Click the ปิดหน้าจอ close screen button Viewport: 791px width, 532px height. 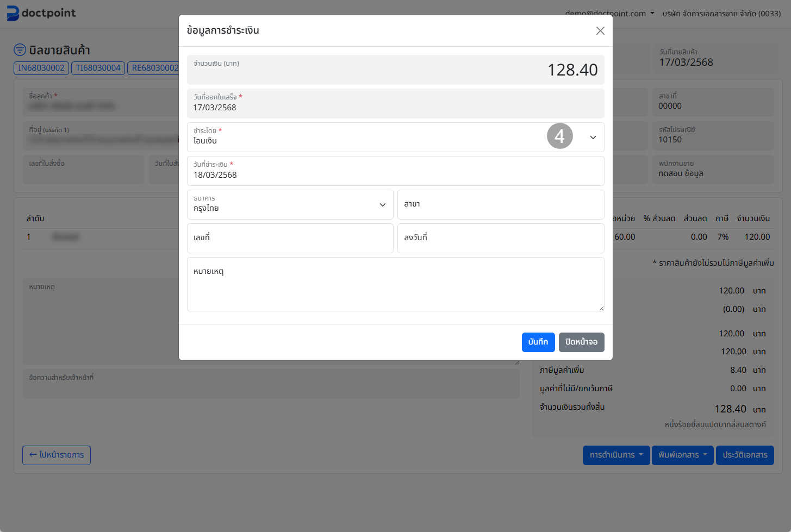pyautogui.click(x=581, y=342)
